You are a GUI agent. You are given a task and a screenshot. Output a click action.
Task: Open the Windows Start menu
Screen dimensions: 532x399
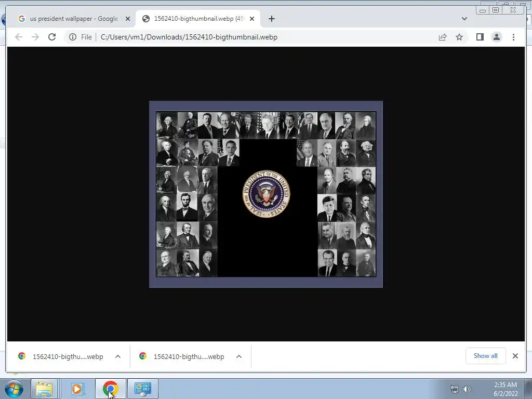(x=13, y=389)
